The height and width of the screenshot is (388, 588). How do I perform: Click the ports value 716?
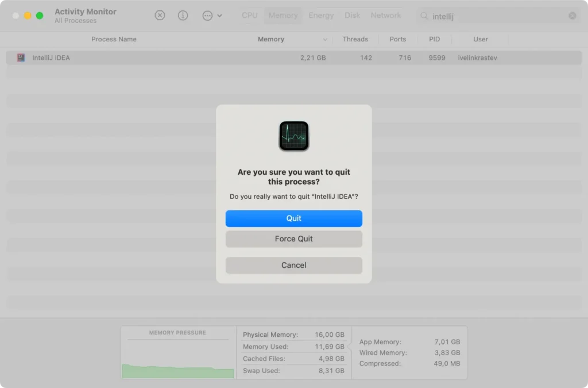click(x=405, y=58)
